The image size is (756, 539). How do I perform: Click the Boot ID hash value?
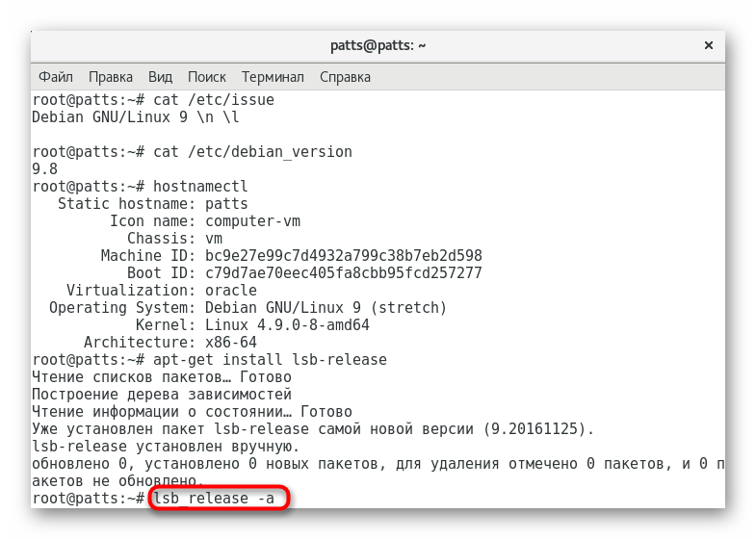click(343, 272)
